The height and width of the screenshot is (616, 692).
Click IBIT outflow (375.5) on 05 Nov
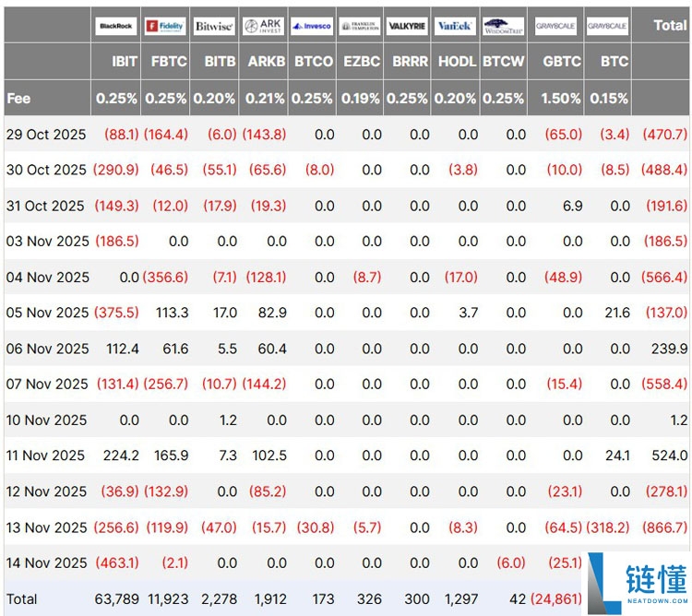pyautogui.click(x=116, y=313)
